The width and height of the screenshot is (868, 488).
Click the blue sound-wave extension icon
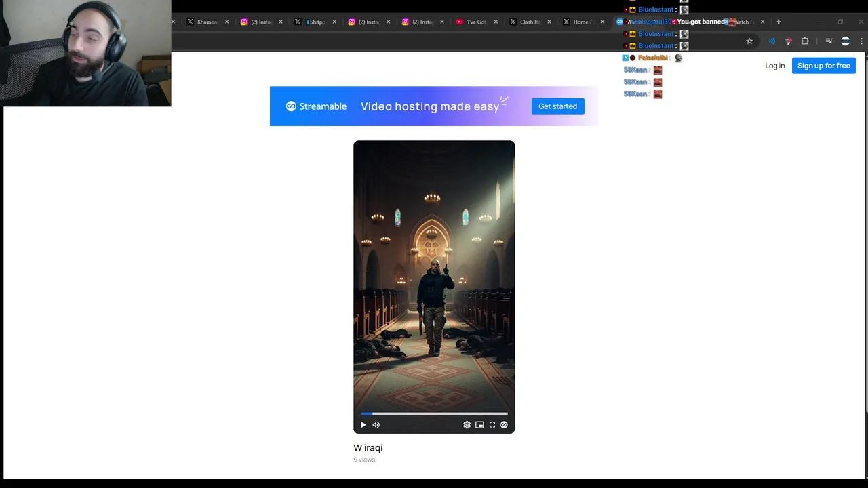coord(772,41)
